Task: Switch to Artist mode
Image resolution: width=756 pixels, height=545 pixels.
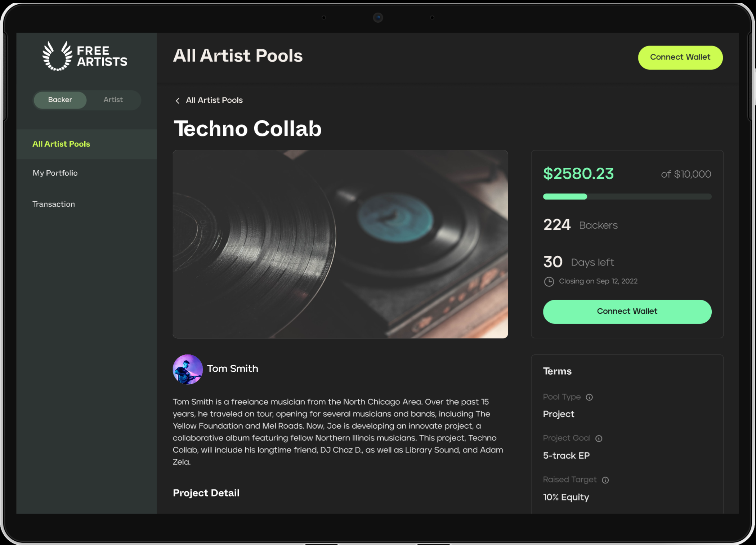Action: pyautogui.click(x=113, y=100)
